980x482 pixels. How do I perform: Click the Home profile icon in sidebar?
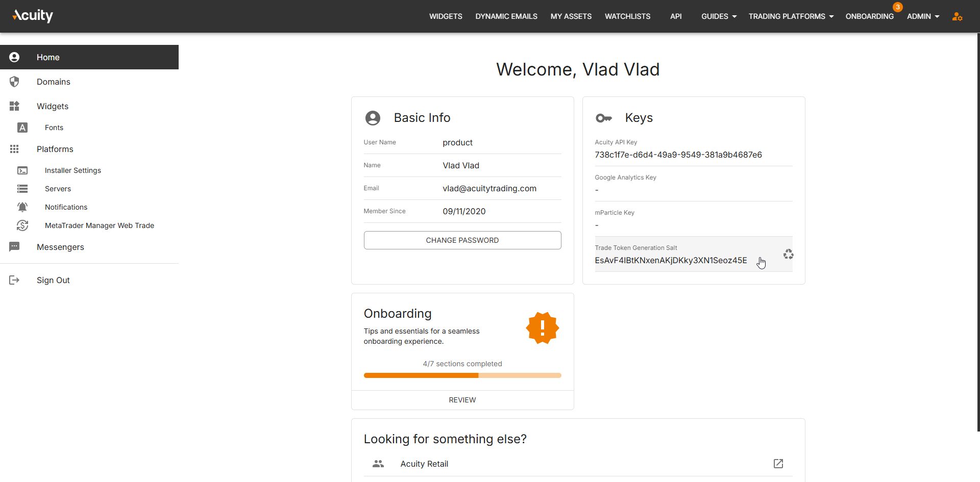coord(14,57)
